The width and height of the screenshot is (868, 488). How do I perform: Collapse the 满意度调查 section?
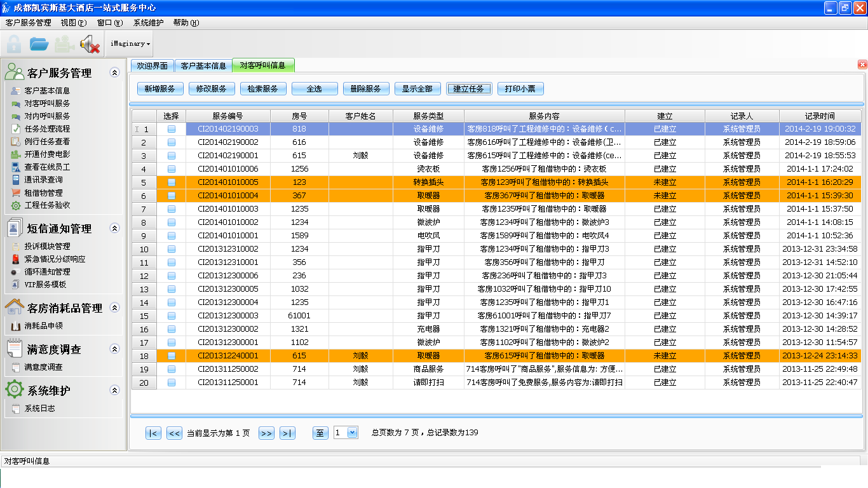[114, 349]
